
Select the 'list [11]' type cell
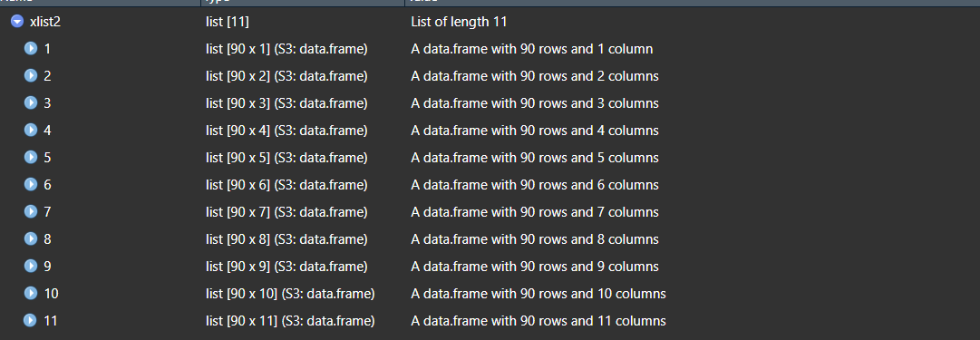(228, 23)
